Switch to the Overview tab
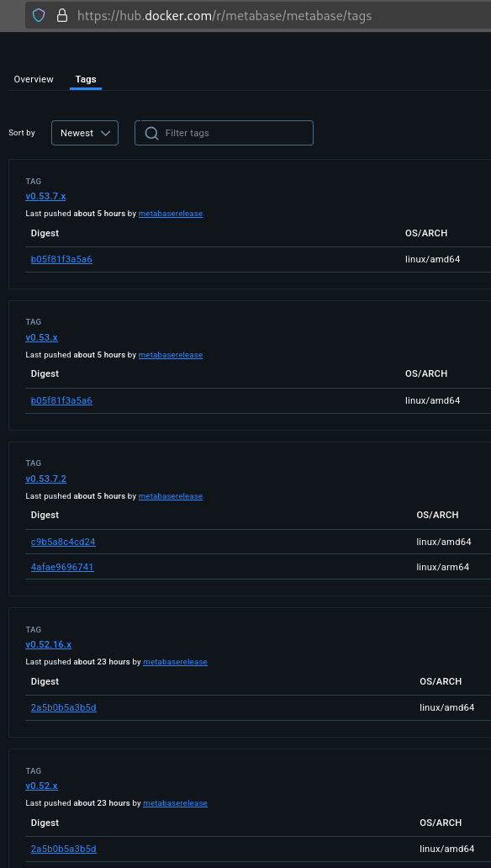This screenshot has height=868, width=491. 34,79
